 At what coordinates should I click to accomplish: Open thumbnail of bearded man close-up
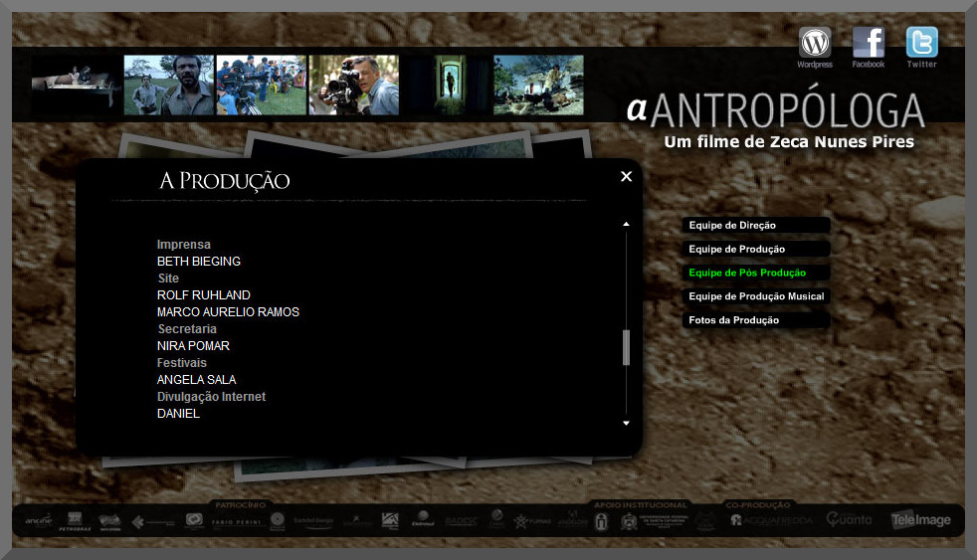(169, 86)
